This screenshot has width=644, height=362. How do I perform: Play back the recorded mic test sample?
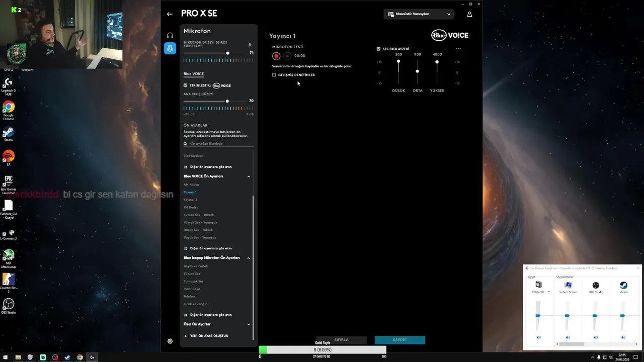tap(287, 56)
